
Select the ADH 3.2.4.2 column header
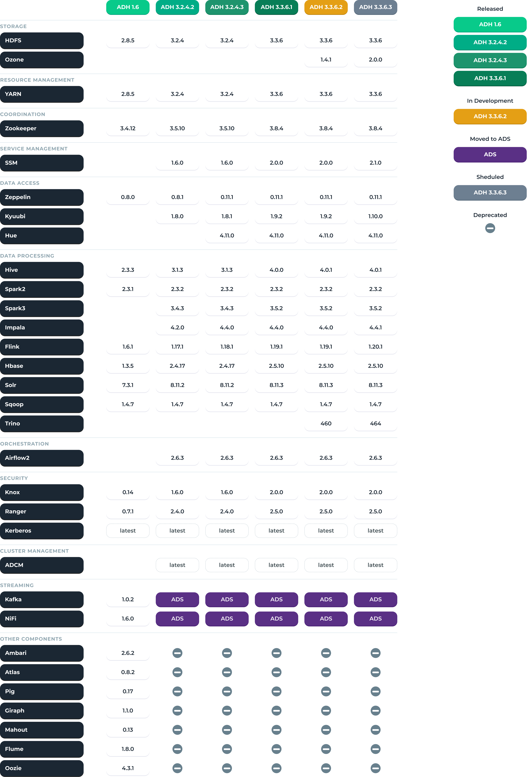click(177, 7)
